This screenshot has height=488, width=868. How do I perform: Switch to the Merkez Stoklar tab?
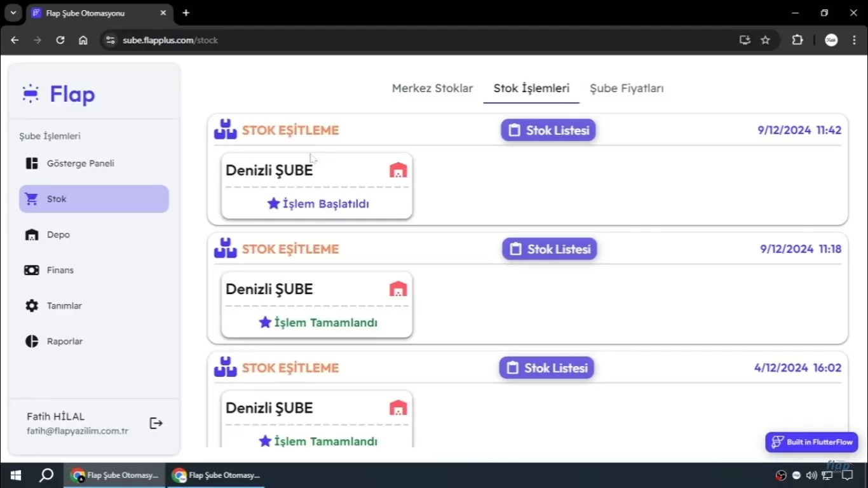point(432,88)
